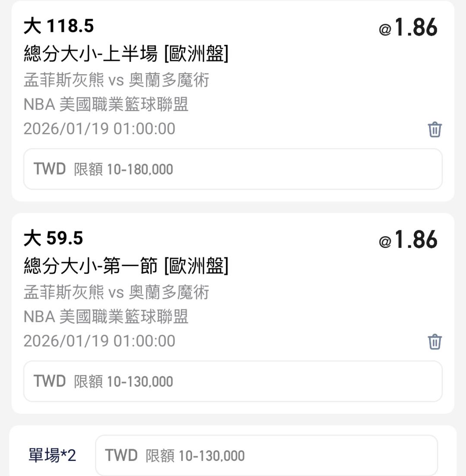
Task: Click the 單場*2 combined stake field
Action: pos(266,456)
